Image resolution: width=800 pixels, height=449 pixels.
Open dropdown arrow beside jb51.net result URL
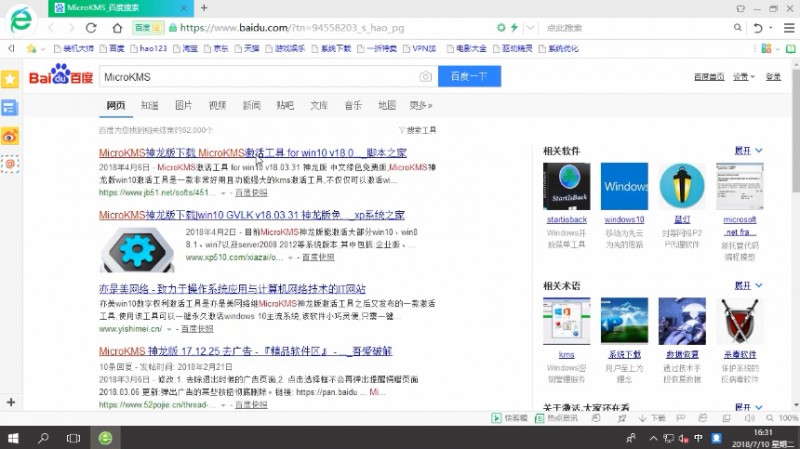[x=223, y=193]
